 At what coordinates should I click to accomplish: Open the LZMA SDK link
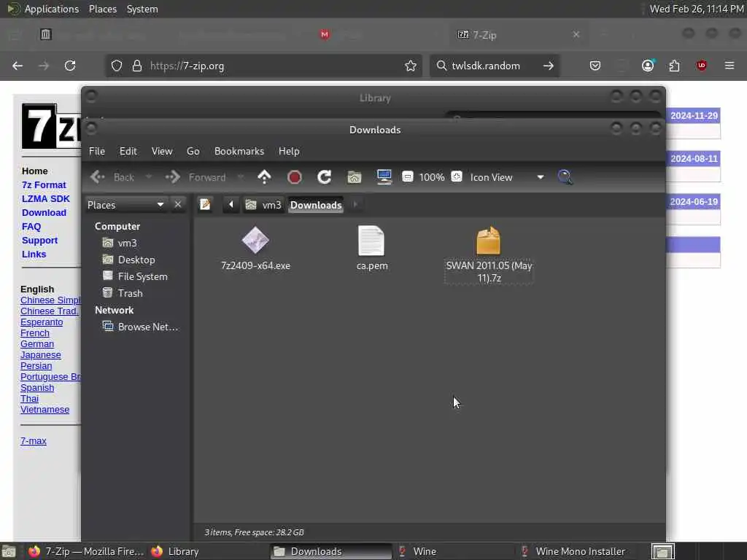tap(46, 198)
